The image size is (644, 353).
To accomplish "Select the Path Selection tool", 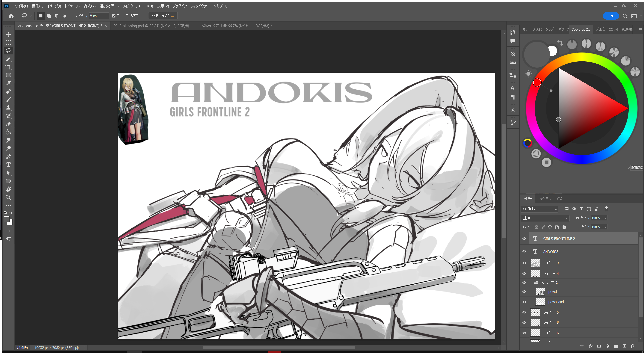I will tap(8, 173).
